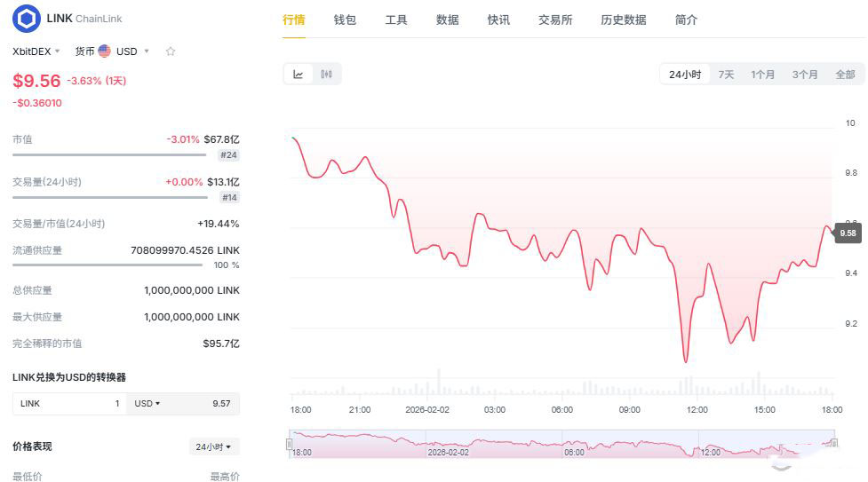Click the -3.63% (1天) change text

97,81
